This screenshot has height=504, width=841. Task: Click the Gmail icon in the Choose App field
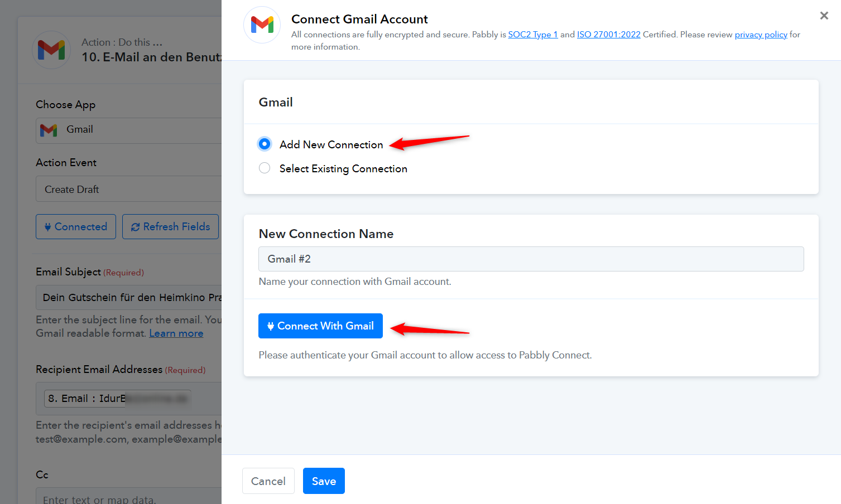[49, 130]
